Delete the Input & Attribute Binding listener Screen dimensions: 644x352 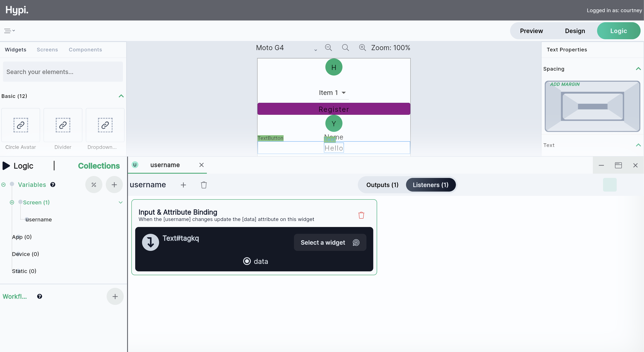tap(361, 215)
